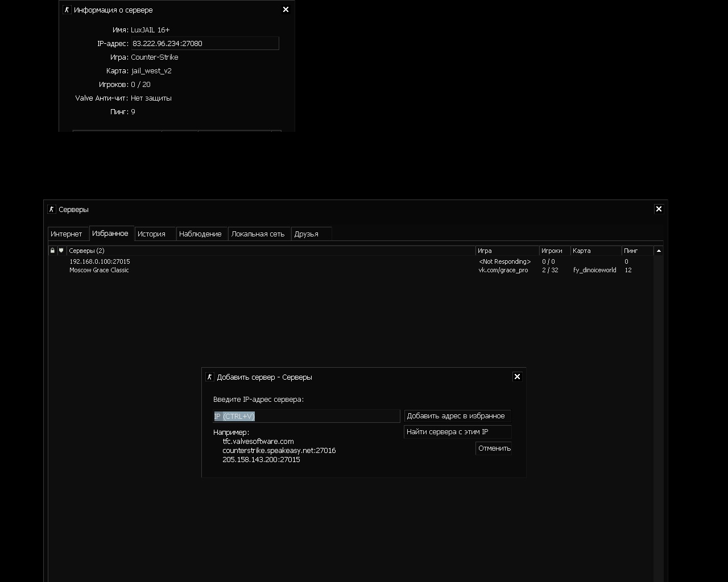Click the VAC shield column header icon
Viewport: 728px width, 582px height.
point(61,251)
